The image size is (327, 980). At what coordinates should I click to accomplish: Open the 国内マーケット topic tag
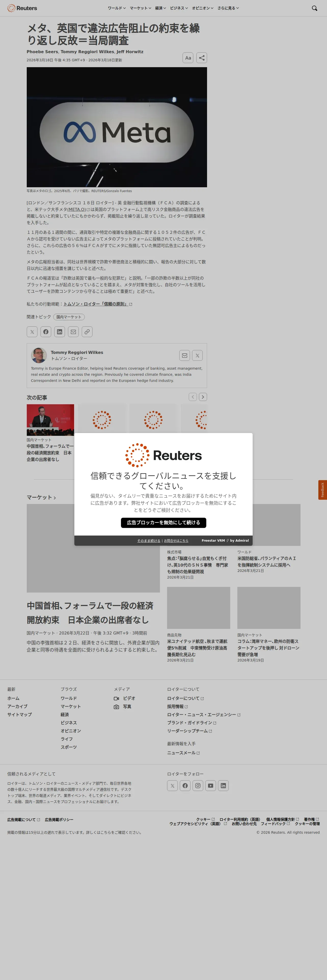click(x=69, y=317)
